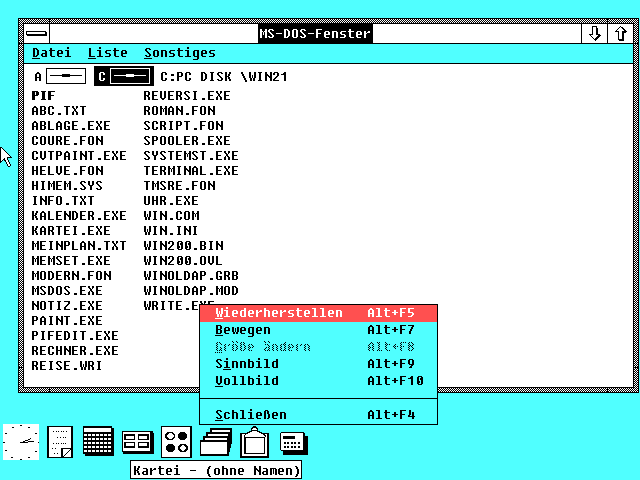The image size is (640, 480).
Task: Select file MEINPLAN.TXT
Action: coord(79,246)
